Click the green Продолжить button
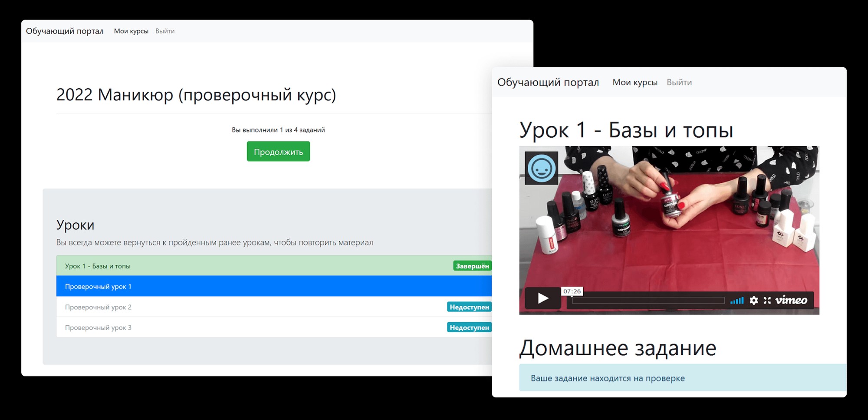This screenshot has height=420, width=868. coord(278,152)
